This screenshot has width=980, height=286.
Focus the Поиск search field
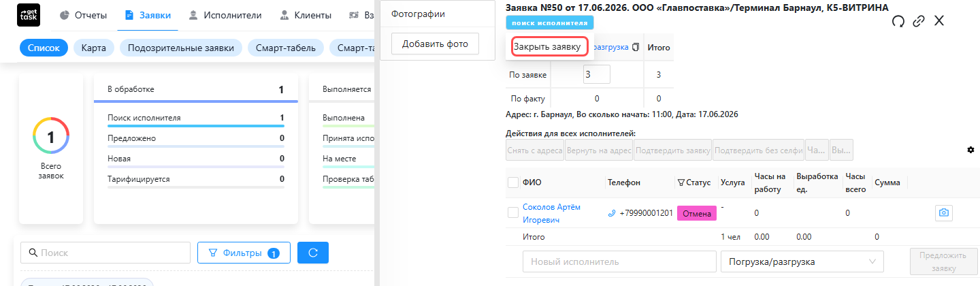click(x=105, y=253)
